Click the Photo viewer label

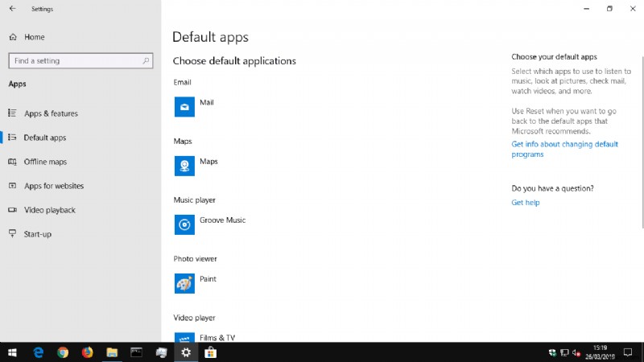pyautogui.click(x=195, y=258)
